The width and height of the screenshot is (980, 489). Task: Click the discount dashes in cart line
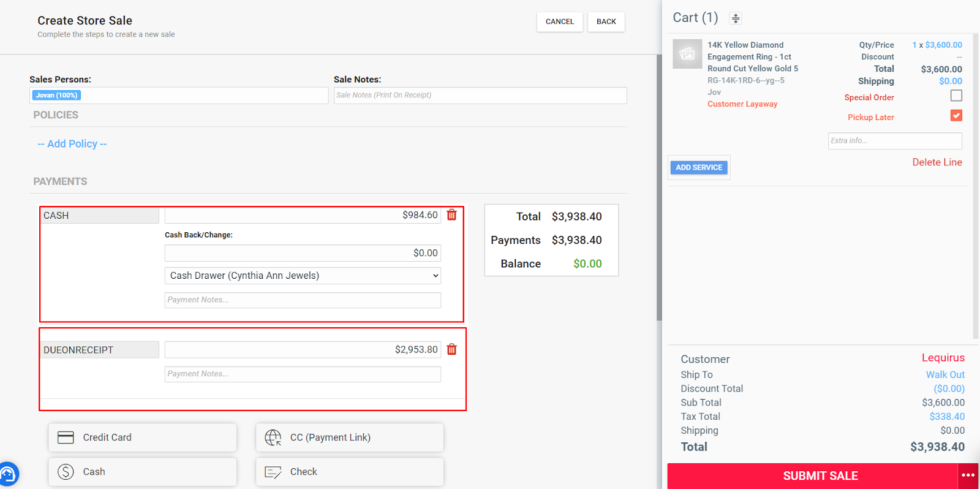(x=959, y=57)
